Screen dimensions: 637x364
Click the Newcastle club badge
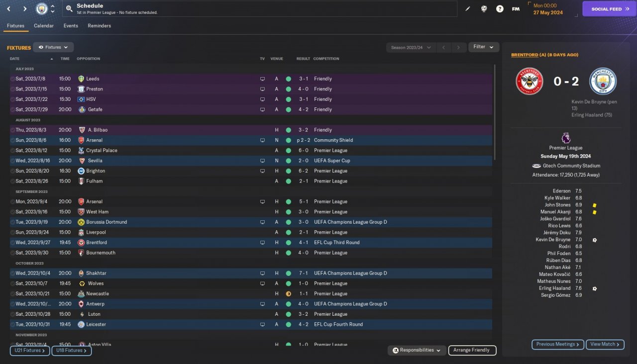(82, 293)
